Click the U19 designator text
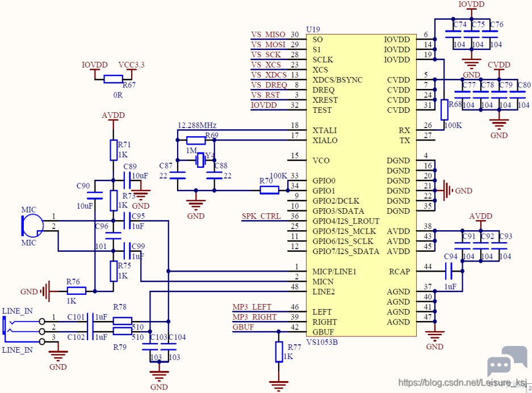The image size is (532, 393). click(313, 29)
